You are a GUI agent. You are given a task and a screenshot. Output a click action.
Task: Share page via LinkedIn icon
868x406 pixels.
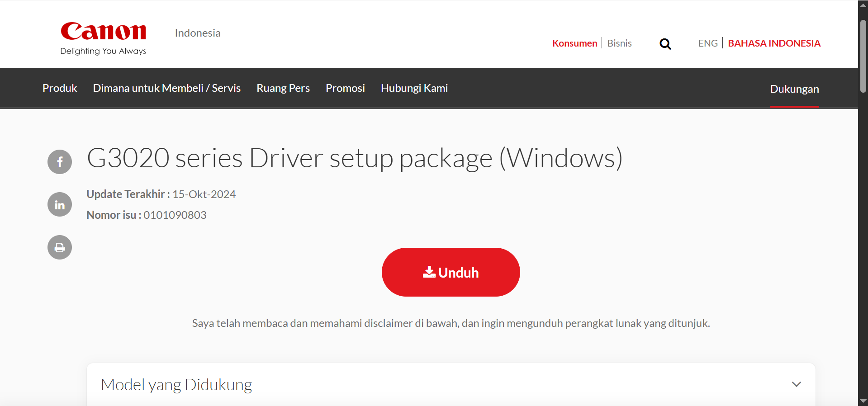pyautogui.click(x=60, y=204)
